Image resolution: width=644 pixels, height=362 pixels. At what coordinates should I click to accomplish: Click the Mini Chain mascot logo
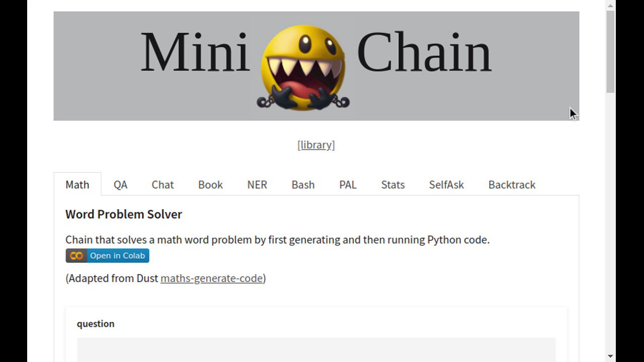click(x=304, y=65)
